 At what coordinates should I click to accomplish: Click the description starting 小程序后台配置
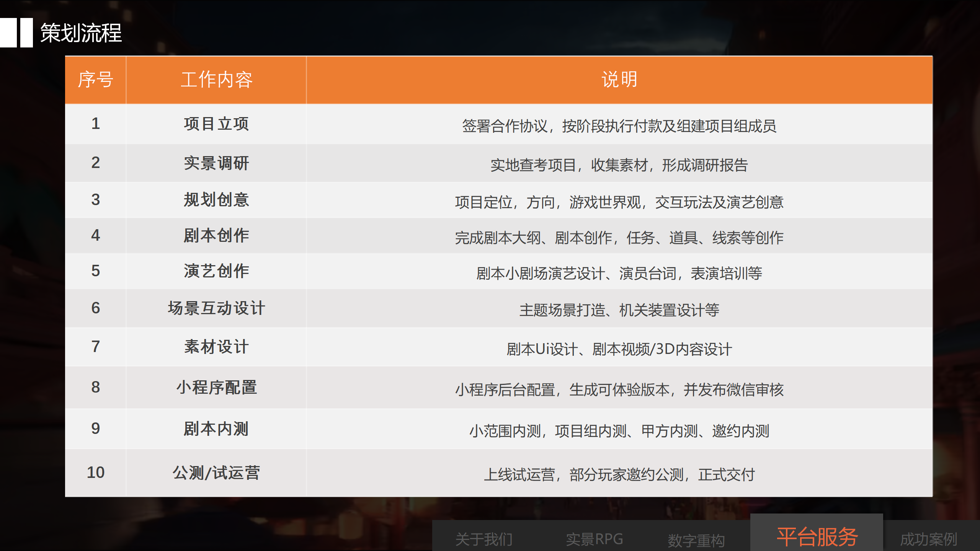[x=619, y=390]
